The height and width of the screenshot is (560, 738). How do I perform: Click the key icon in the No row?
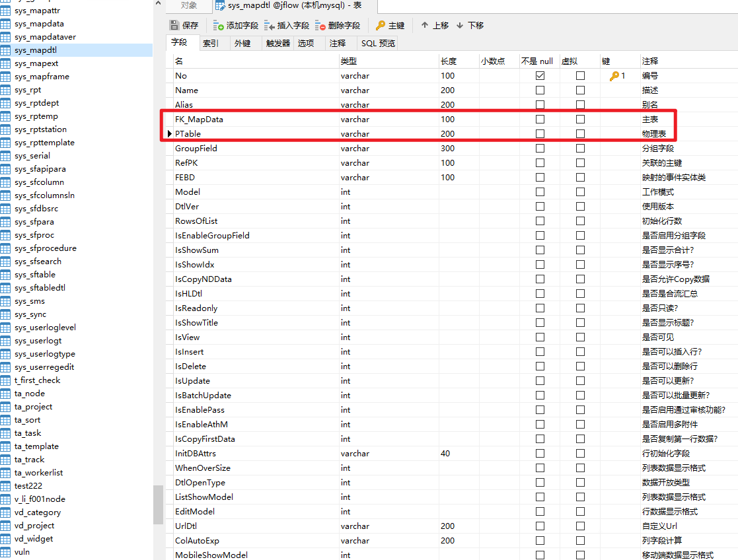[614, 76]
